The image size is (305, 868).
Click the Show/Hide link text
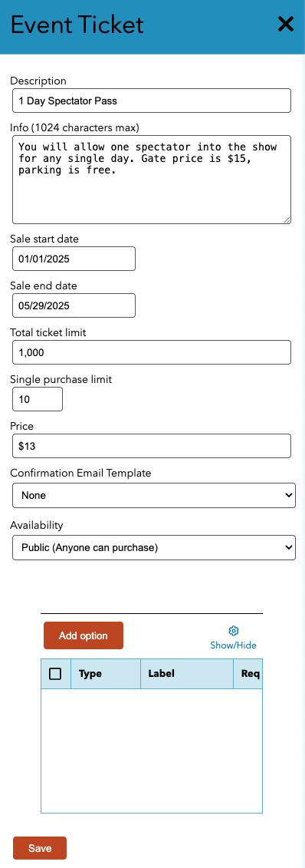pyautogui.click(x=233, y=645)
